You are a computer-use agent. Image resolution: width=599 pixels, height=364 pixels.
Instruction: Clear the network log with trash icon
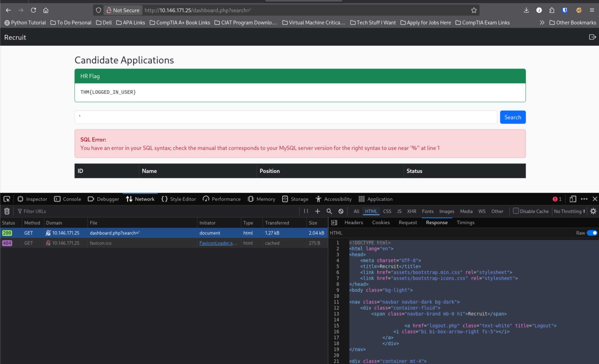(x=7, y=211)
